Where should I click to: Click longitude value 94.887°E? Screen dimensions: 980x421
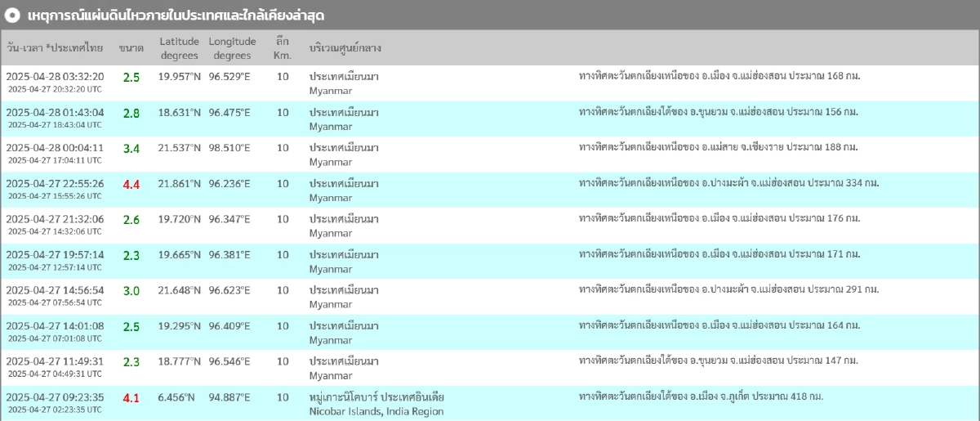point(229,397)
